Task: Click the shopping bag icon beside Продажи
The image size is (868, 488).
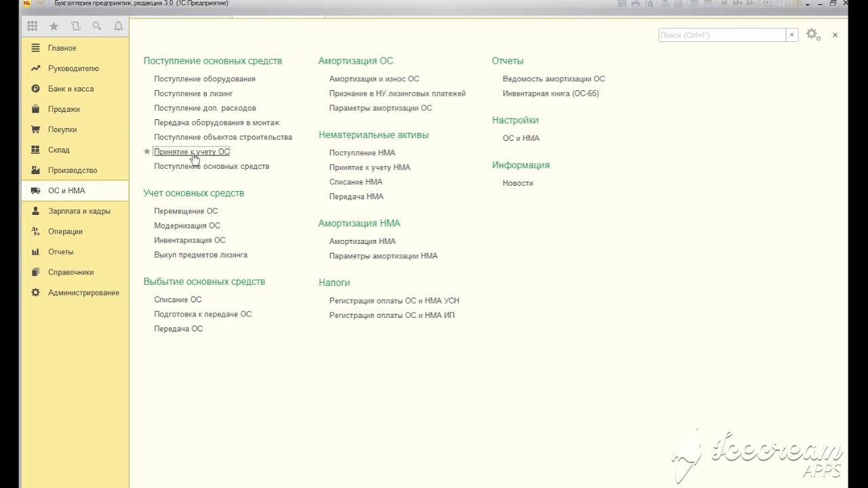Action: [x=36, y=109]
